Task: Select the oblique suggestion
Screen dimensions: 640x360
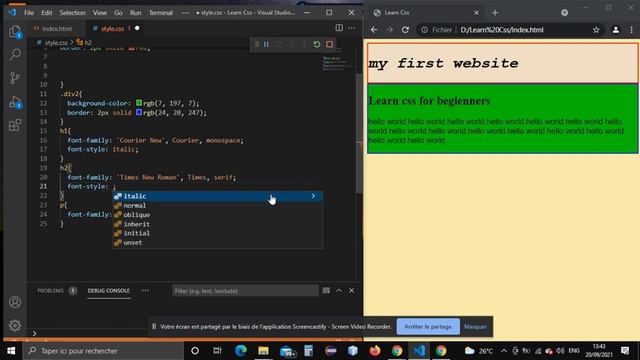Action: (218, 215)
